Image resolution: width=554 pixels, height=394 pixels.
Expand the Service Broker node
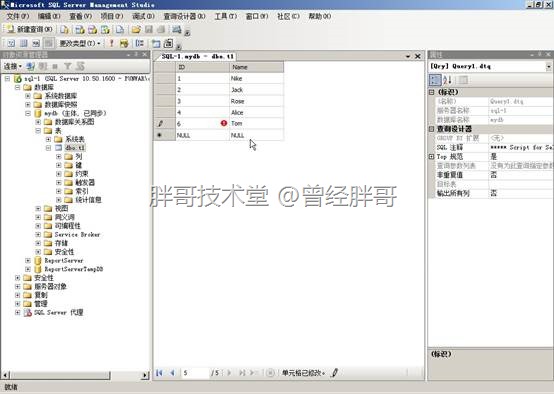click(x=38, y=234)
